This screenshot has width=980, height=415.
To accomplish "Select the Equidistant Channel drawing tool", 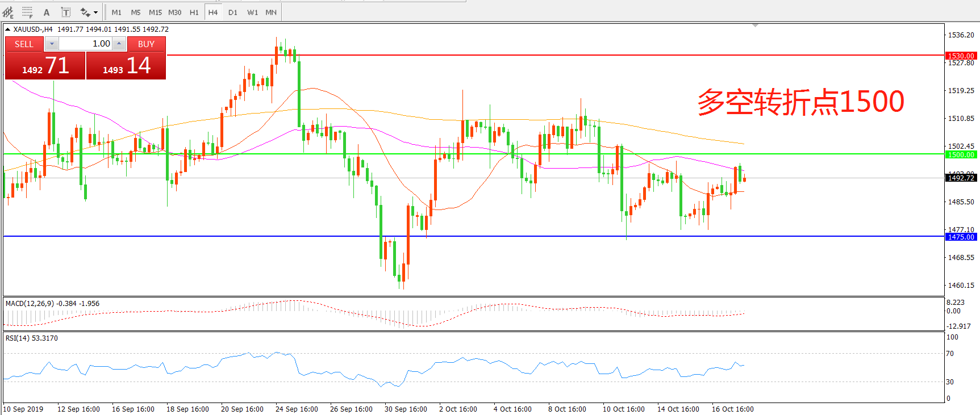I will coord(8,12).
